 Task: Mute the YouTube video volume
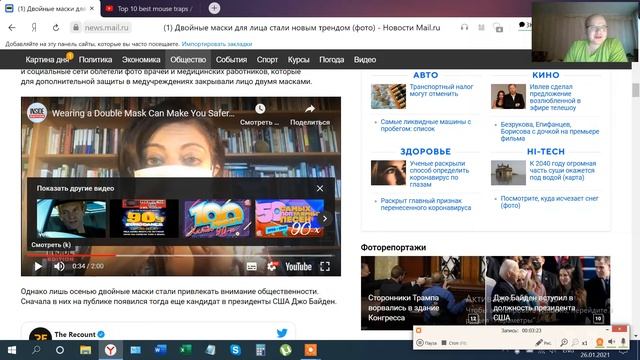pyautogui.click(x=59, y=267)
